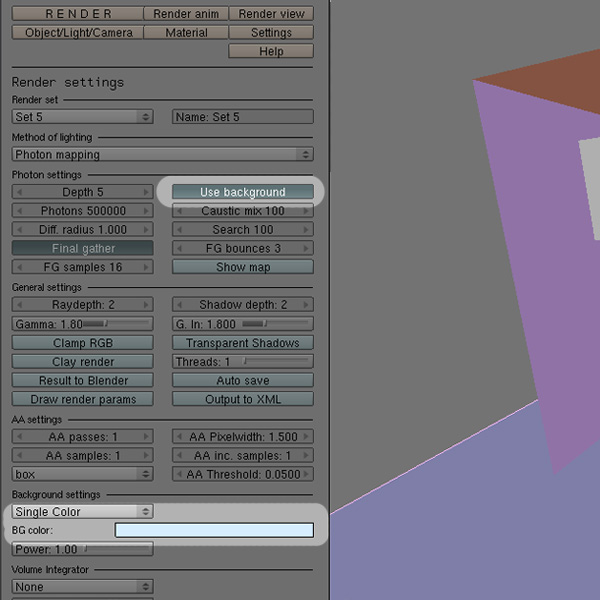Screen dimensions: 600x600
Task: Increase Caustic mix 100 value
Action: (306, 210)
